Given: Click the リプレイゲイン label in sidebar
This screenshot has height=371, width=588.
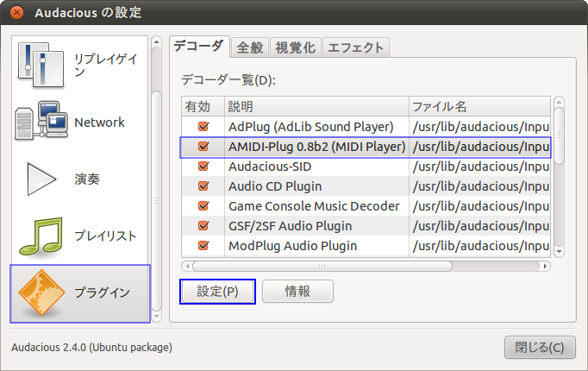Looking at the screenshot, I should tap(106, 66).
